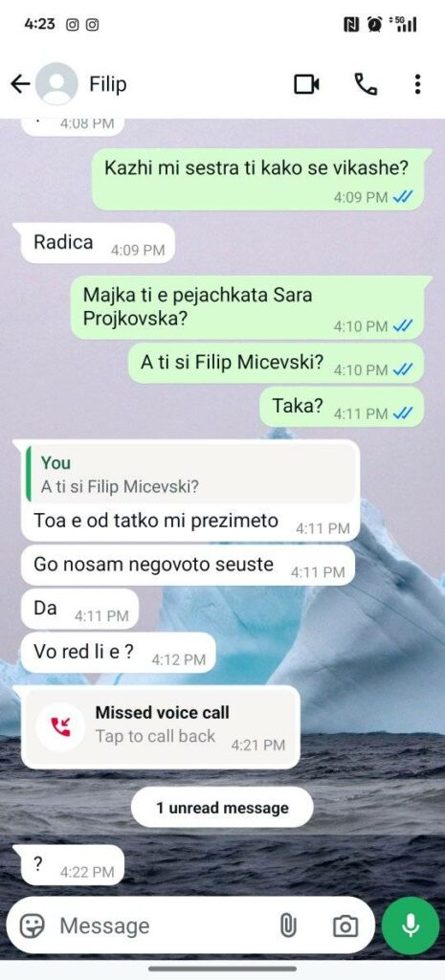
Task: Select the '1 unread message' divider pill
Action: point(222,808)
